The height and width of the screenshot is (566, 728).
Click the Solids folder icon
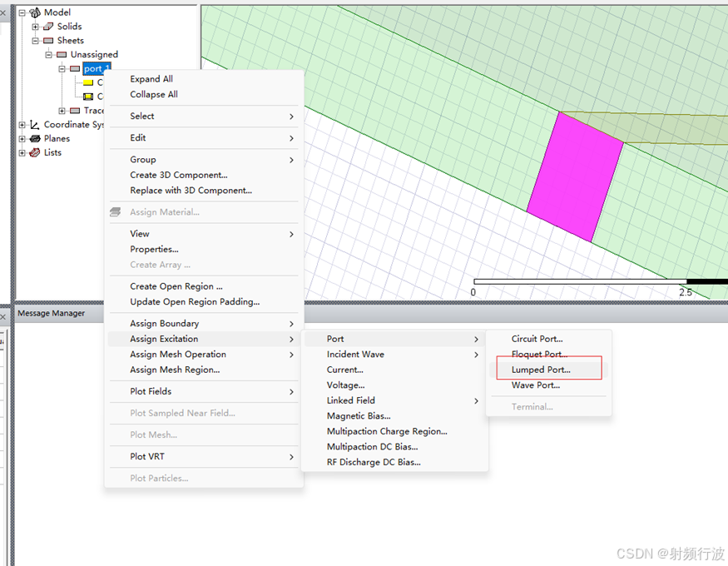(48, 27)
